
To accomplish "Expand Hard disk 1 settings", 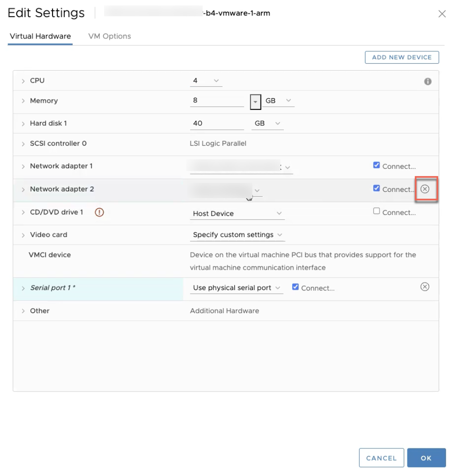I will coord(24,123).
